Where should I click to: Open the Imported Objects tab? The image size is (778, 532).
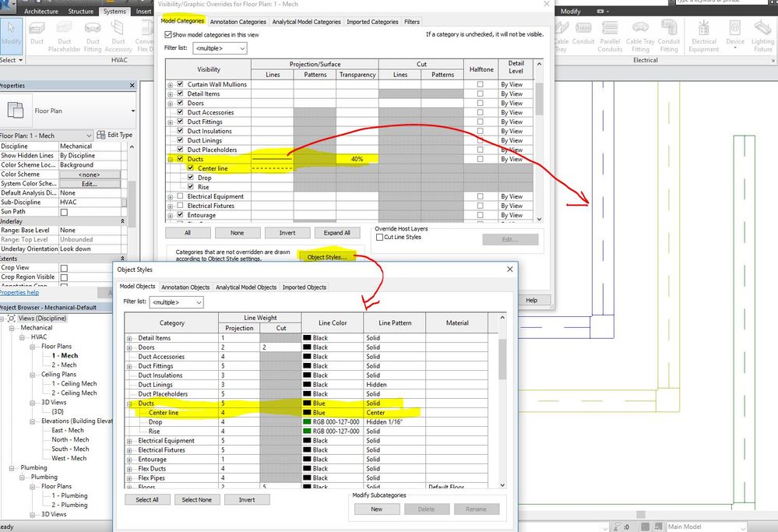(x=305, y=287)
